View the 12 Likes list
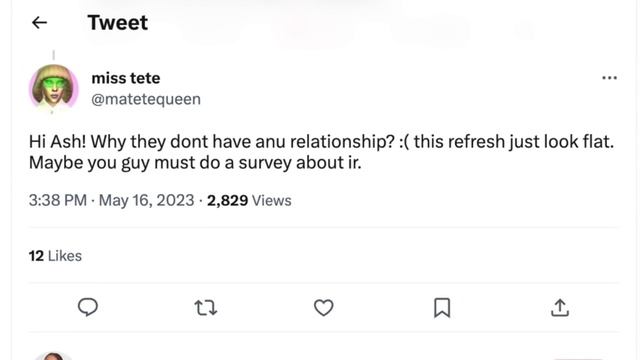 55,256
